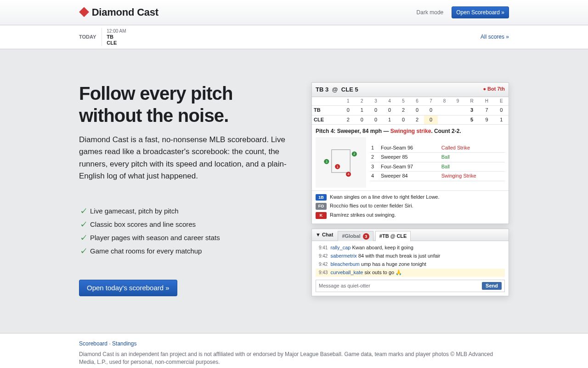Select pitch row 4 Sweeper 84
Image resolution: width=588 pixels, height=368 pixels.
[x=437, y=176]
